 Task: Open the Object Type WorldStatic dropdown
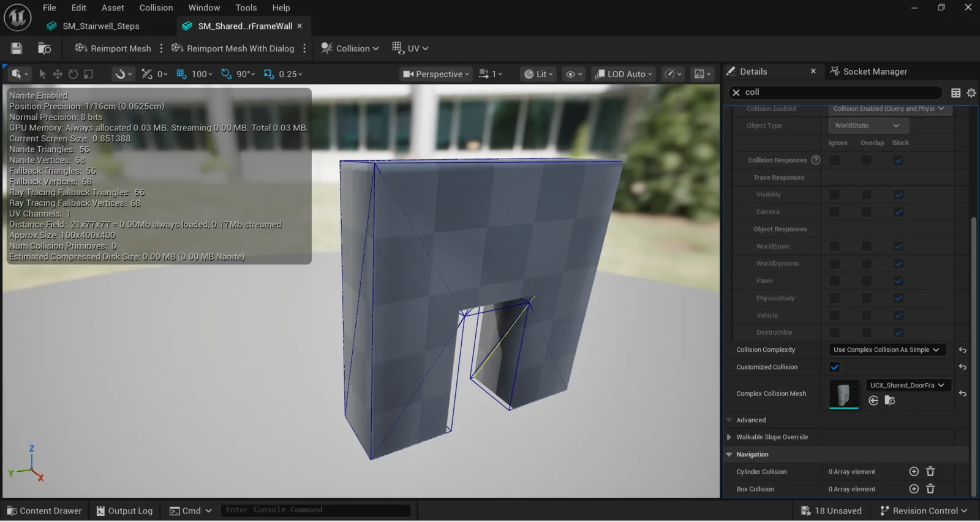click(x=868, y=125)
